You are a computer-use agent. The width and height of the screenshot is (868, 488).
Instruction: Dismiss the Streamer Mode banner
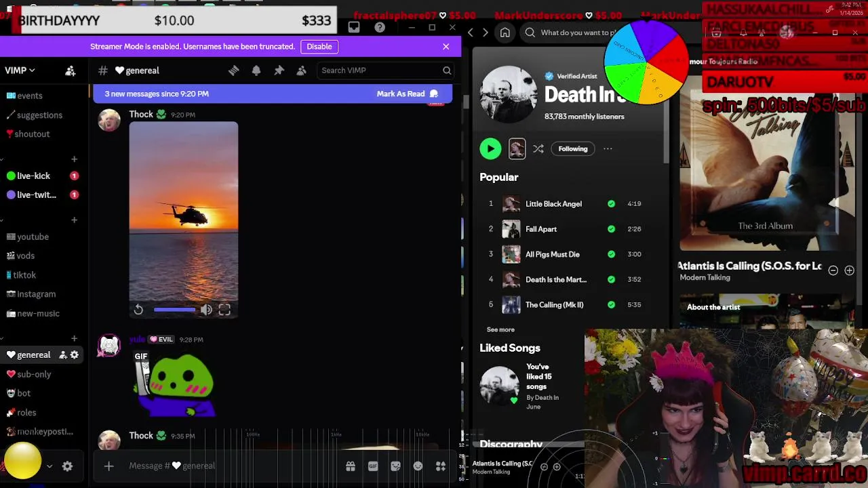446,47
